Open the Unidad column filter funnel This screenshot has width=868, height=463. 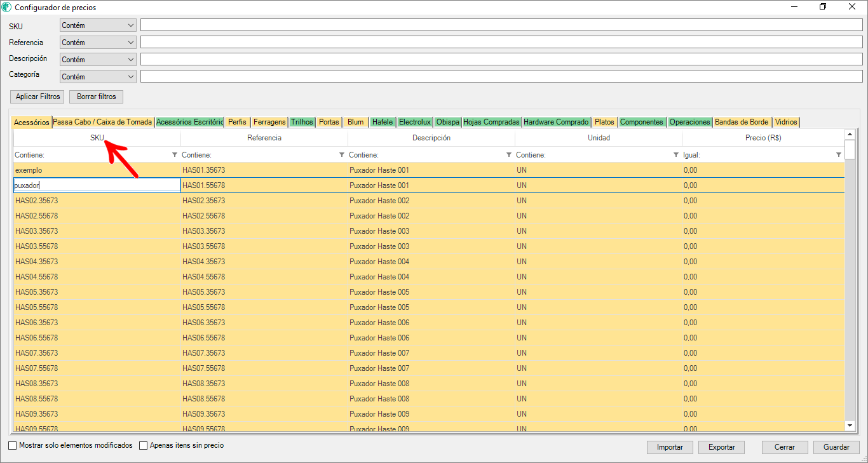676,155
